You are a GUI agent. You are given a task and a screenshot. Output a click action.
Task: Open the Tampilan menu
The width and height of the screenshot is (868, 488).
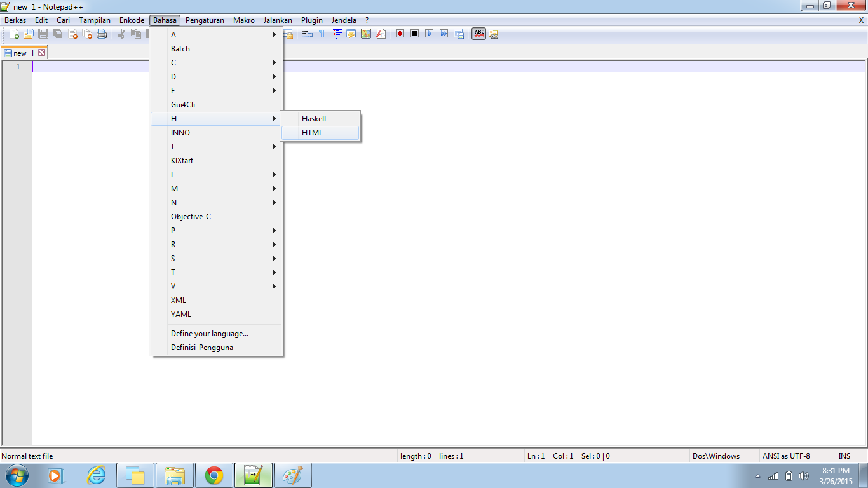(x=95, y=20)
